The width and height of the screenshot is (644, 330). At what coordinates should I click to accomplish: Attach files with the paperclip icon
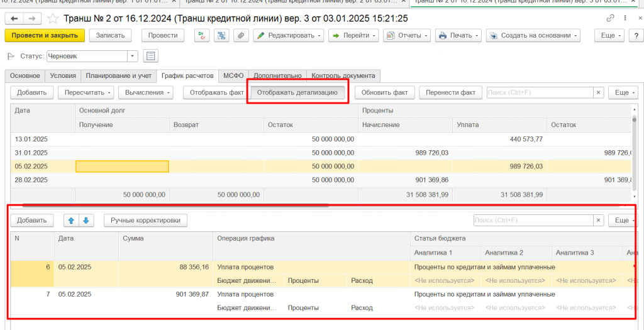[x=241, y=35]
